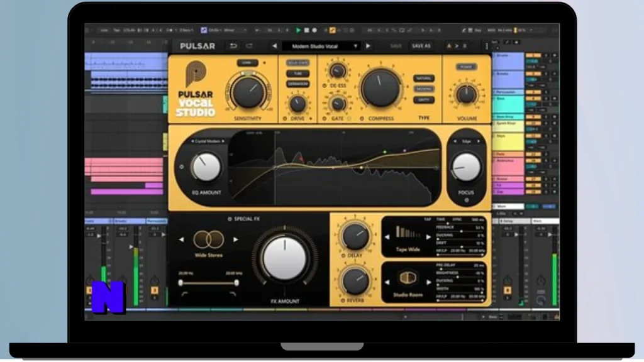Click the DELAY knob

click(x=355, y=237)
